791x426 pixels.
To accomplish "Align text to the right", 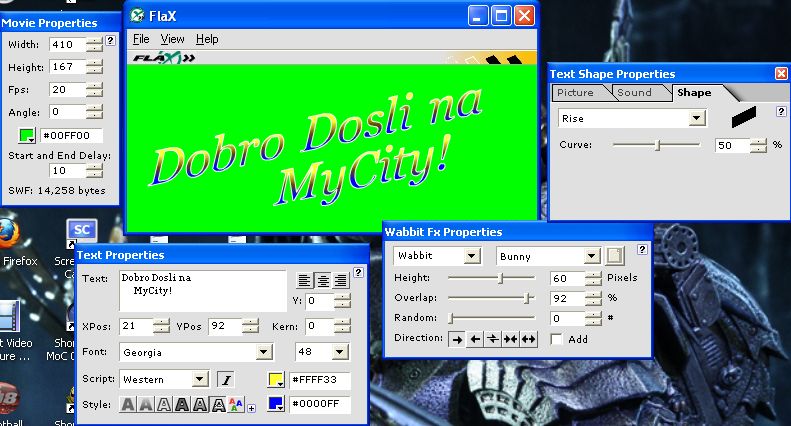I will [x=341, y=280].
